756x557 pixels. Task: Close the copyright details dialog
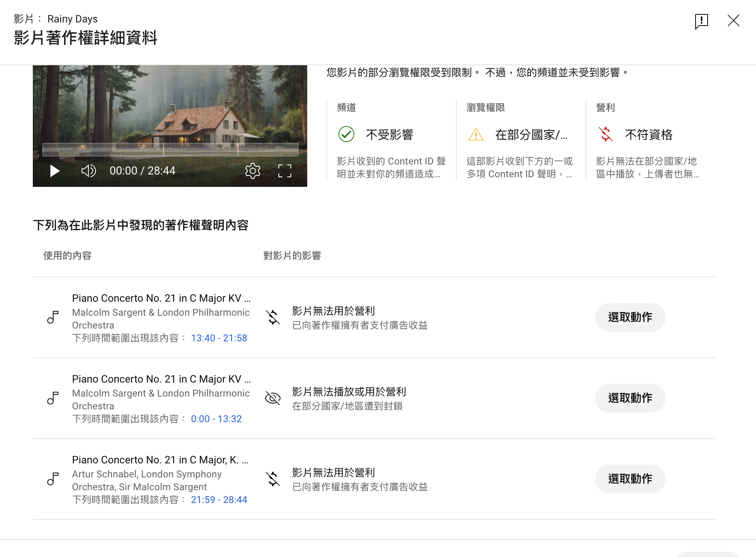pos(733,21)
